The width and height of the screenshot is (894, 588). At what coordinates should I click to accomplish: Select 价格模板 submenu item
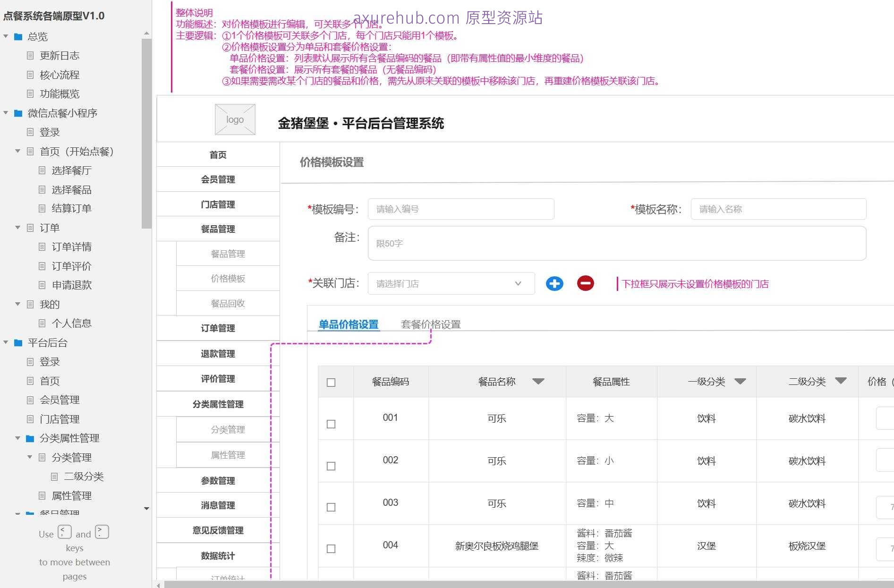(x=228, y=278)
